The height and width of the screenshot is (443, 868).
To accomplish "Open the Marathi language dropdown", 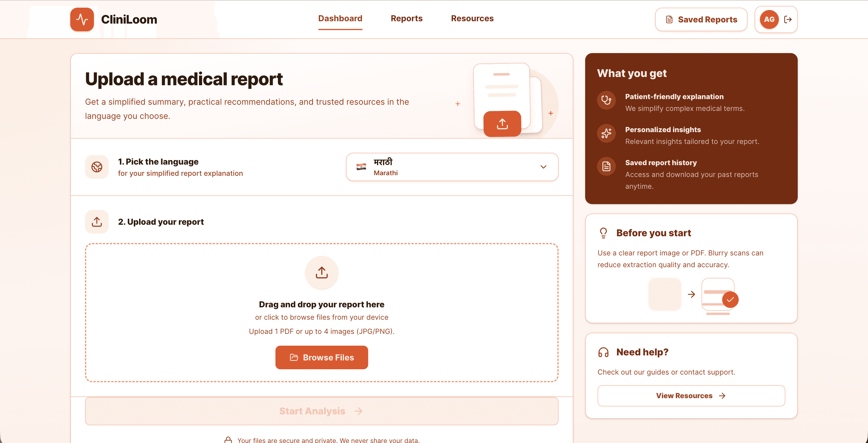I will tap(452, 167).
